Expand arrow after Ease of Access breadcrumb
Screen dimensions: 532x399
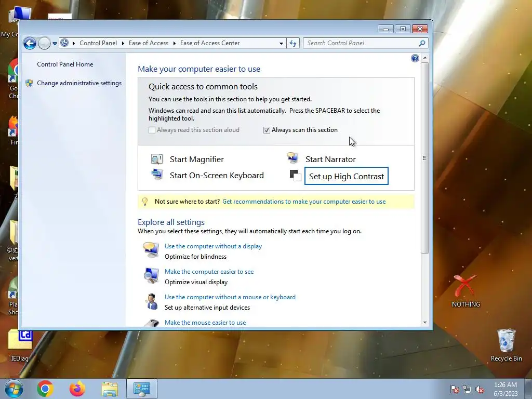tap(175, 43)
